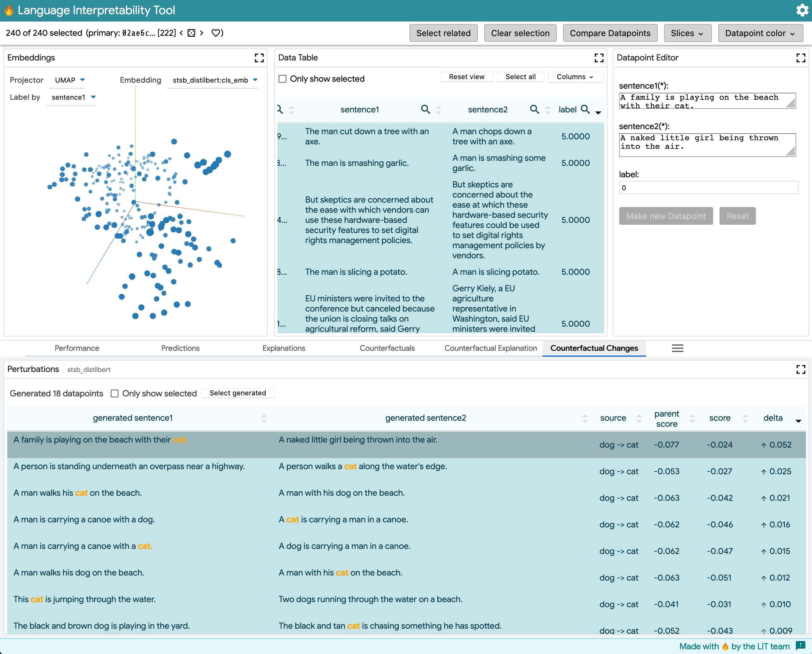This screenshot has height=654, width=812.
Task: Click the Compare Datapoints button
Action: point(610,33)
